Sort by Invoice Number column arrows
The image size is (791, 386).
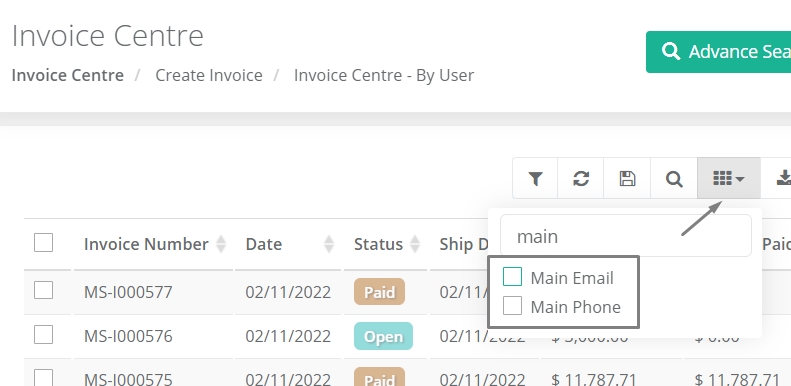[221, 244]
